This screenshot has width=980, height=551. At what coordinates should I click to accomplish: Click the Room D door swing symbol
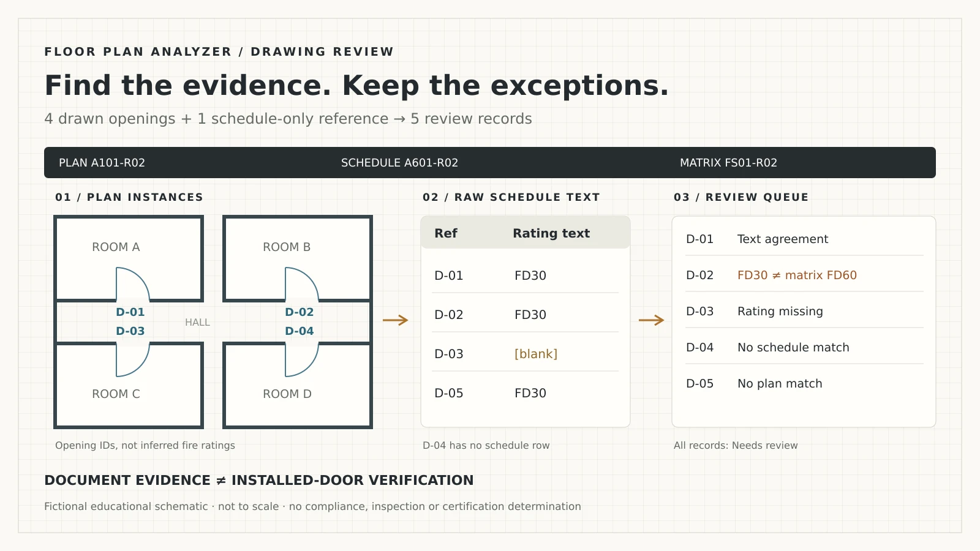302,360
